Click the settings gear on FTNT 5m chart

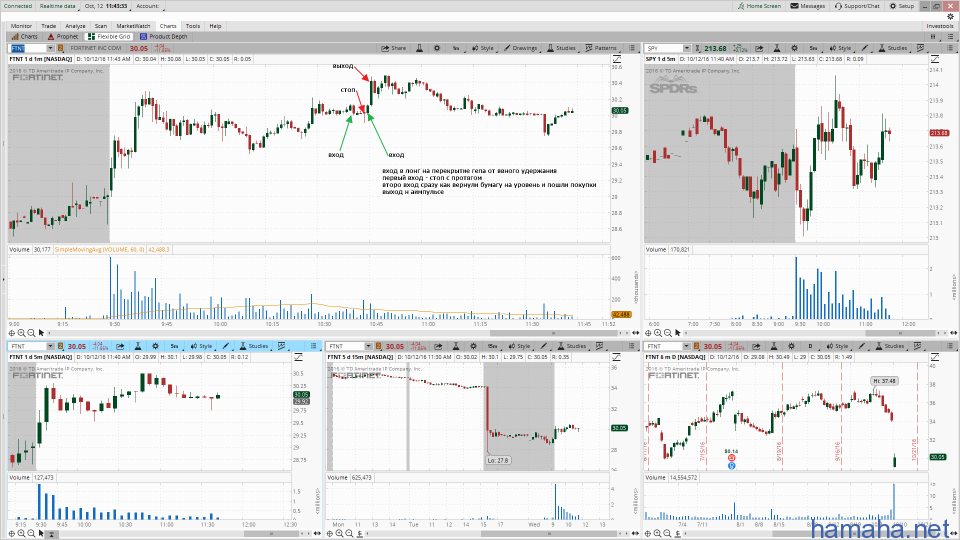click(156, 346)
